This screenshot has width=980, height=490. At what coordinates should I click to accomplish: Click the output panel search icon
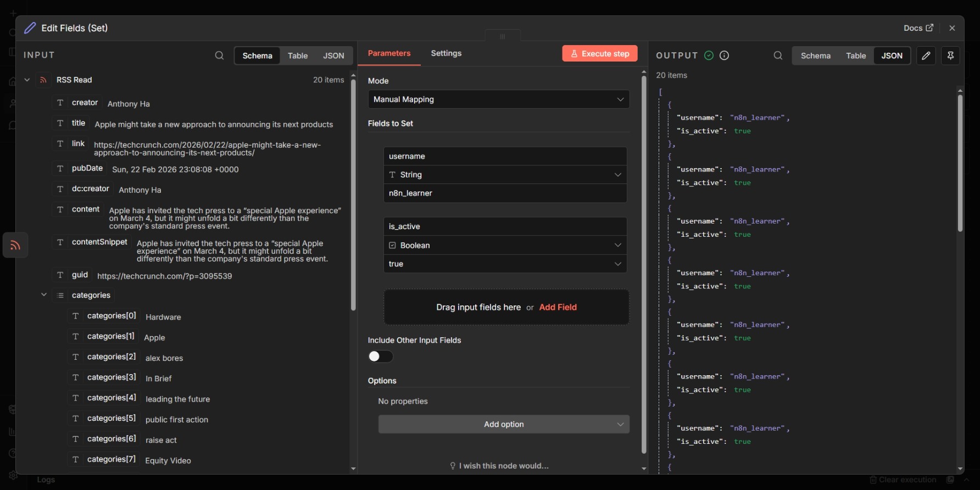coord(778,55)
